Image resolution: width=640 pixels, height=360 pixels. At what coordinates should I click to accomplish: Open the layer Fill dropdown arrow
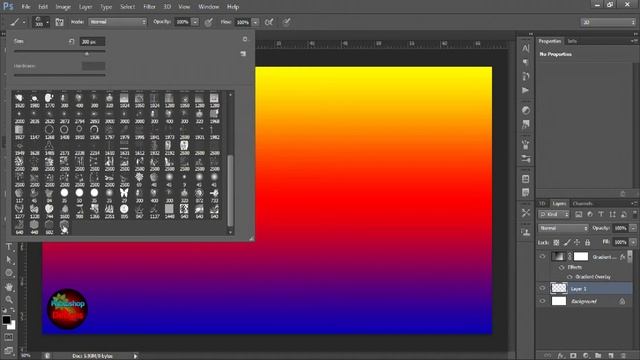pos(633,242)
